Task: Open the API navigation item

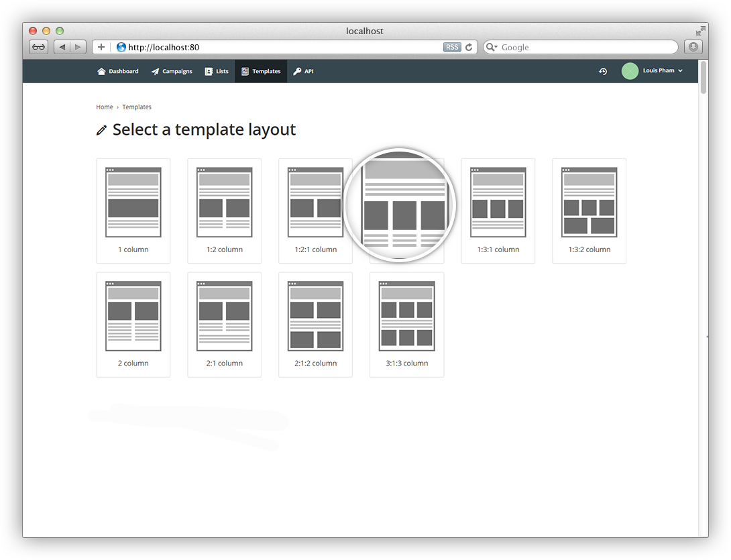Action: click(x=303, y=71)
